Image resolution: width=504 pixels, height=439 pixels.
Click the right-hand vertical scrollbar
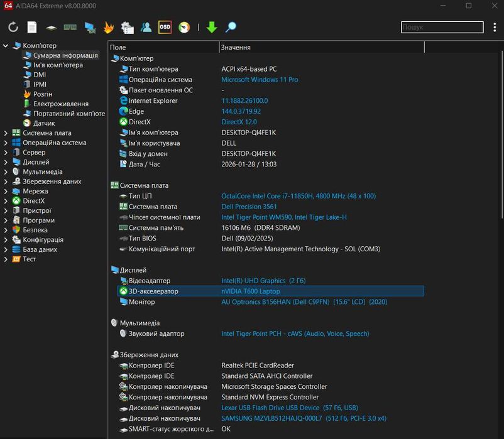tap(502, 135)
